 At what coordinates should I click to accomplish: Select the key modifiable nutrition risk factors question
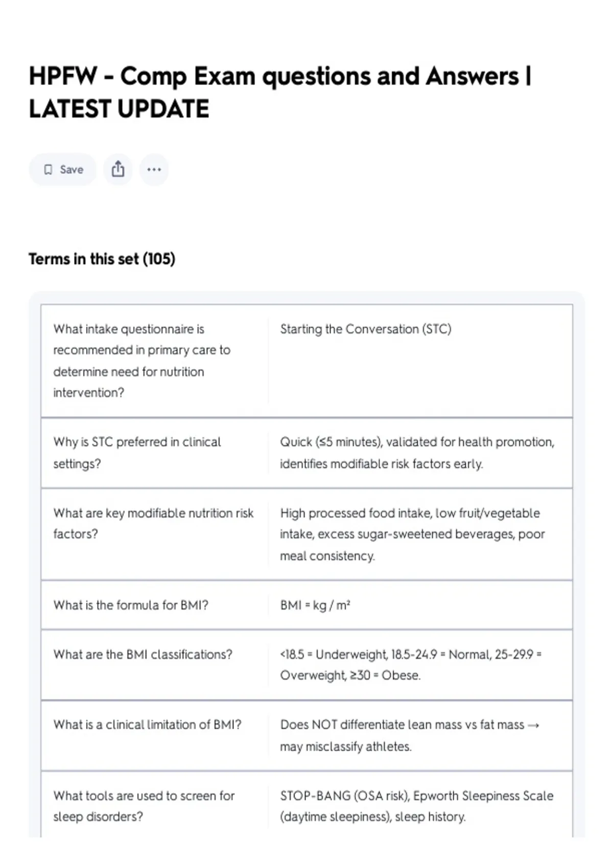point(153,523)
